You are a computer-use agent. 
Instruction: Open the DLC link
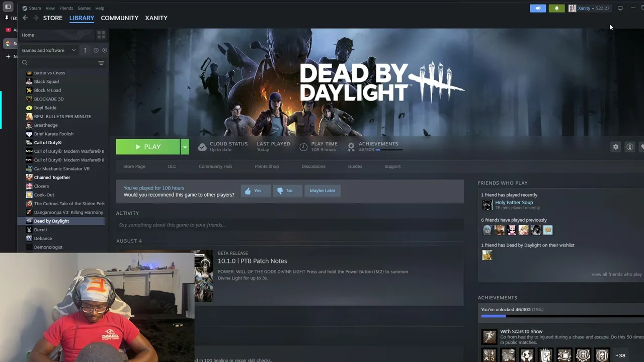click(172, 166)
